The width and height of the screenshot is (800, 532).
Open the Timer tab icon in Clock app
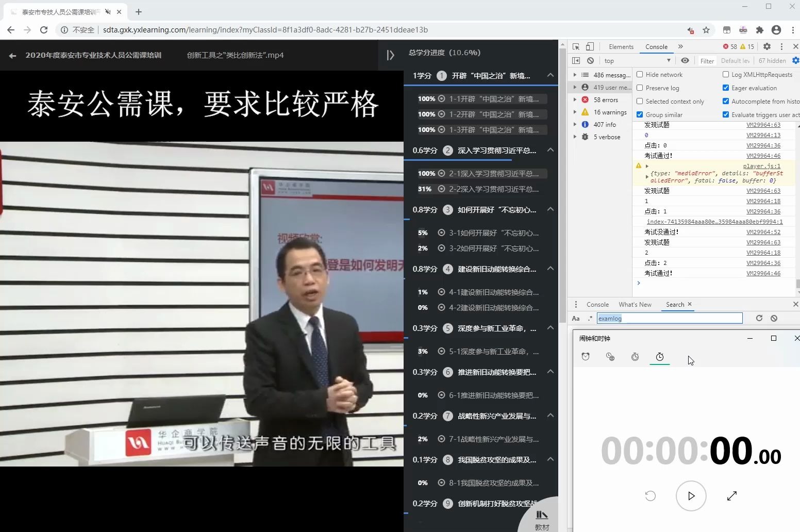click(635, 357)
